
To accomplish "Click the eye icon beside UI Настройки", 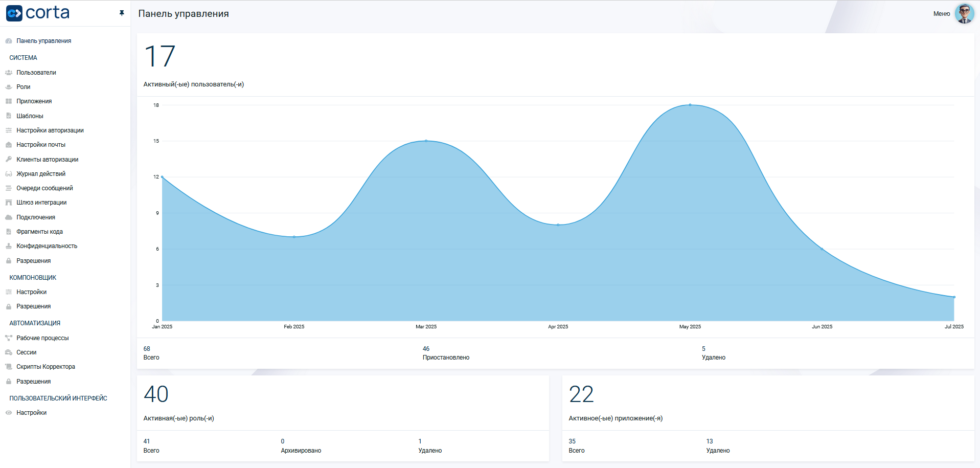I will coord(9,413).
